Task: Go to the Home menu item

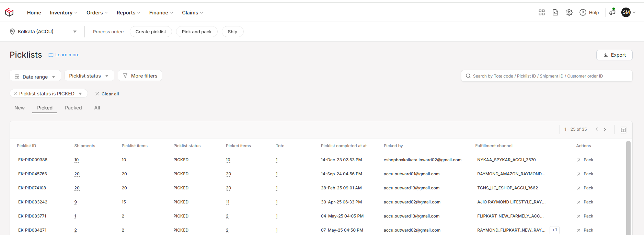Action: 34,13
